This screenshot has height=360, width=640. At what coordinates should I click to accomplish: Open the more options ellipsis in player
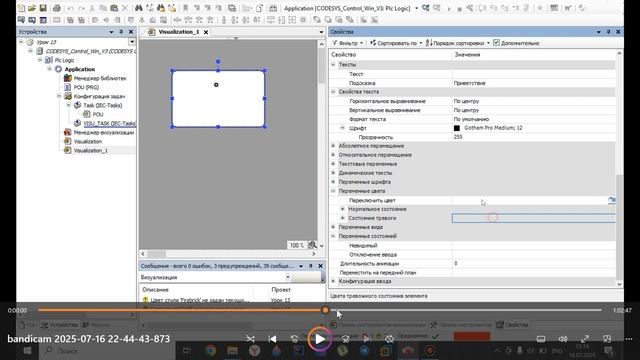point(629,339)
